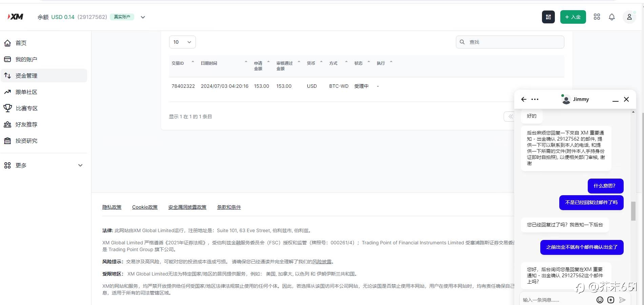This screenshot has width=644, height=305.
Task: Open the apps grid icon in header
Action: [597, 17]
